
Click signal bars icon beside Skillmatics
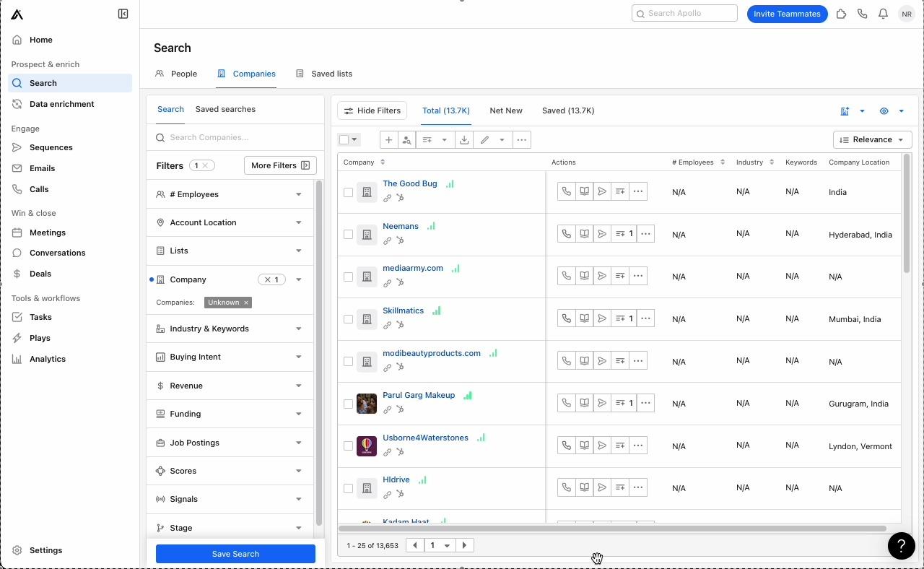tap(437, 310)
